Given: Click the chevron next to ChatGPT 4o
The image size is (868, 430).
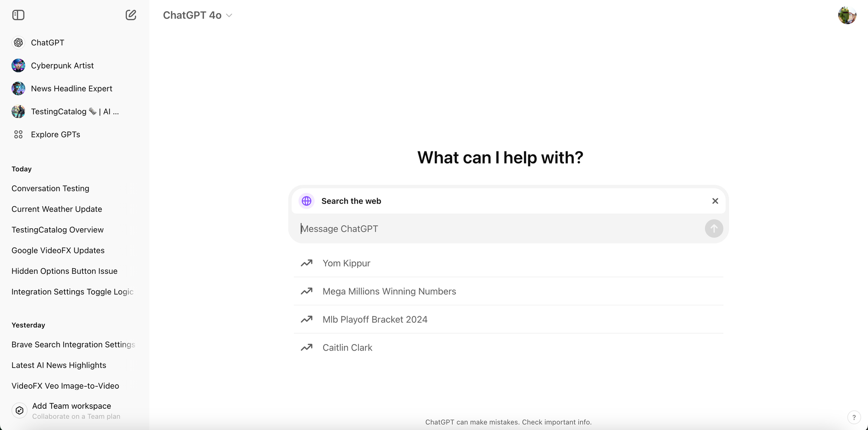Looking at the screenshot, I should click(x=230, y=16).
